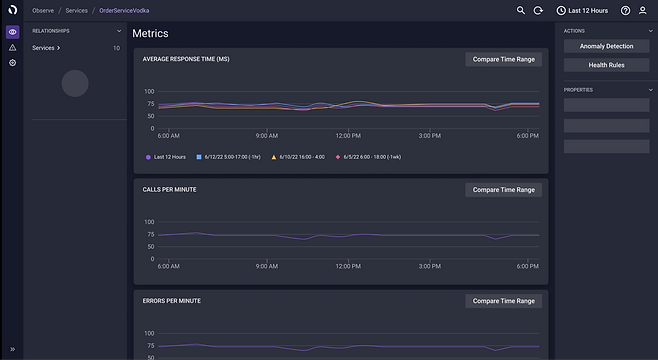The image size is (658, 360).
Task: Open the Last 12 Hours time picker
Action: tap(582, 10)
